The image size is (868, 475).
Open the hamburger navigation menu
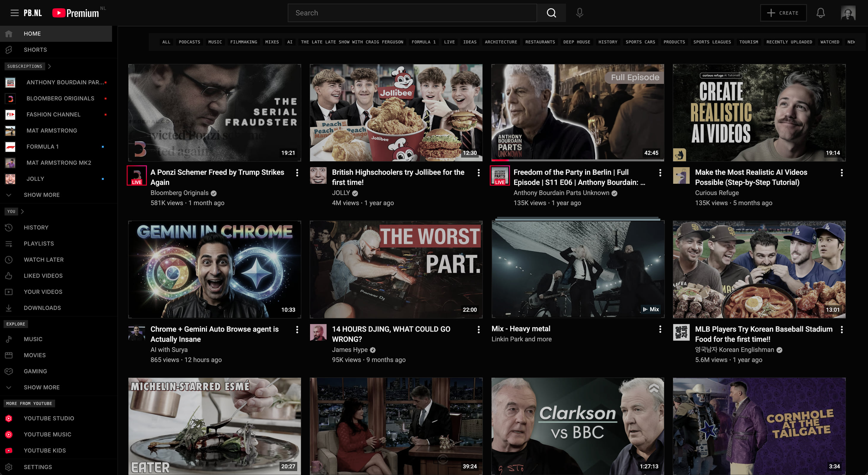(x=14, y=13)
